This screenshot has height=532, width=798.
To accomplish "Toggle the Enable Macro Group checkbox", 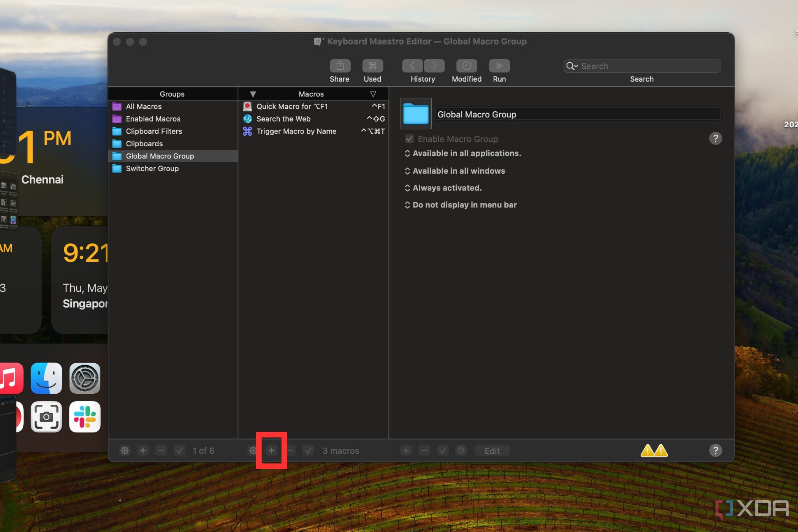I will (408, 138).
